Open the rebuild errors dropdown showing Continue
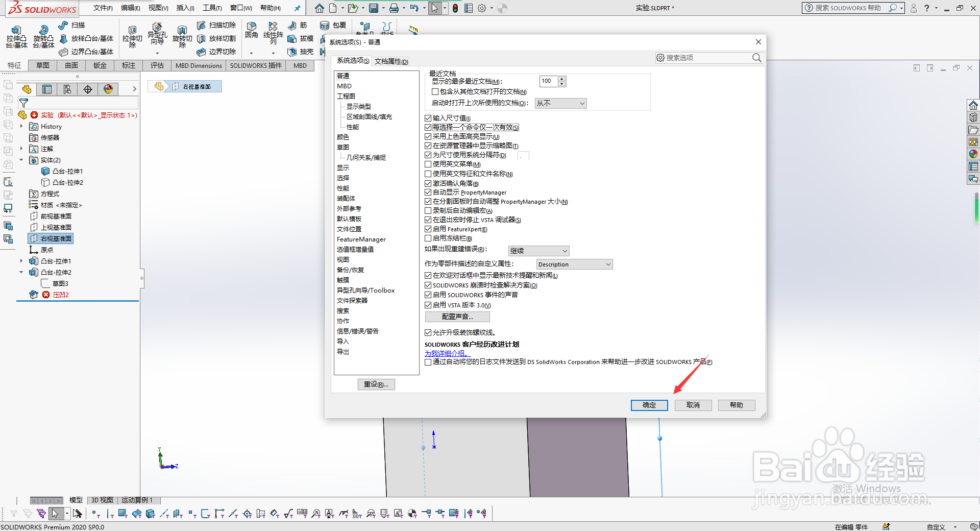 (538, 250)
